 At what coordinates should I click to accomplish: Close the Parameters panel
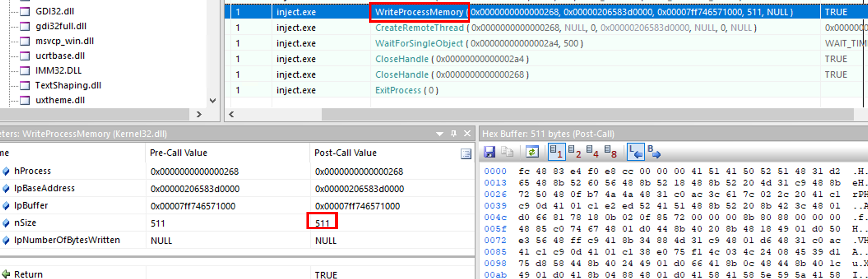pyautogui.click(x=467, y=134)
